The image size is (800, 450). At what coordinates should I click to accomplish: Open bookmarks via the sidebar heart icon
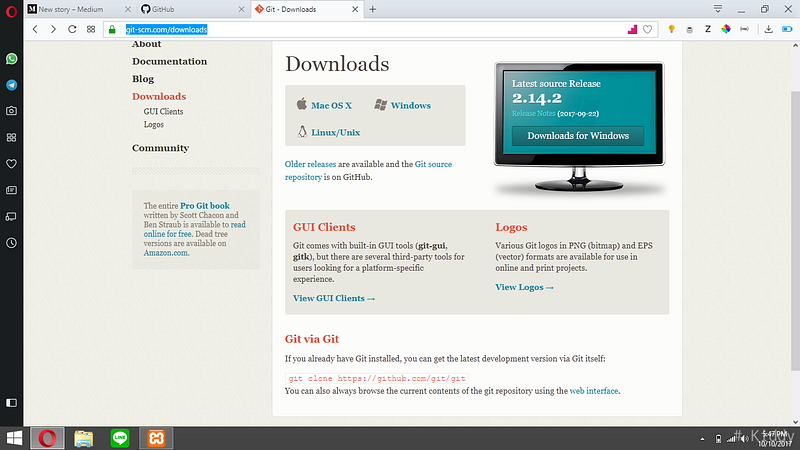(11, 164)
